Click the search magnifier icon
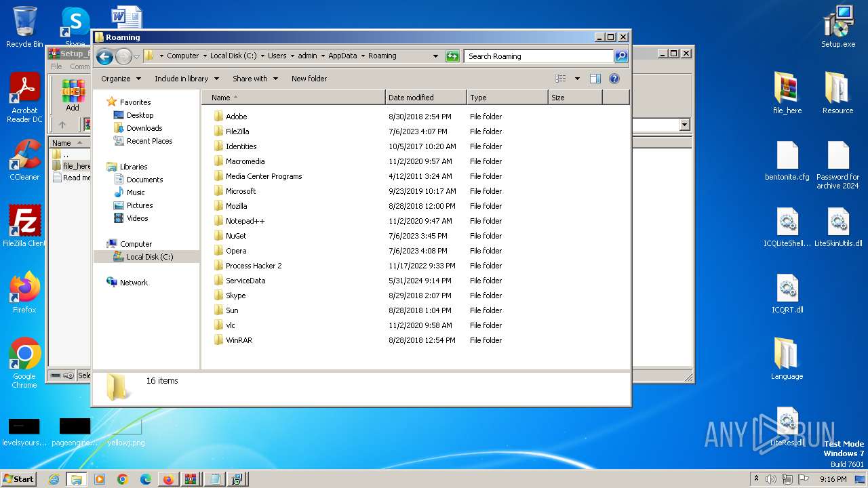This screenshot has width=868, height=488. pos(620,56)
